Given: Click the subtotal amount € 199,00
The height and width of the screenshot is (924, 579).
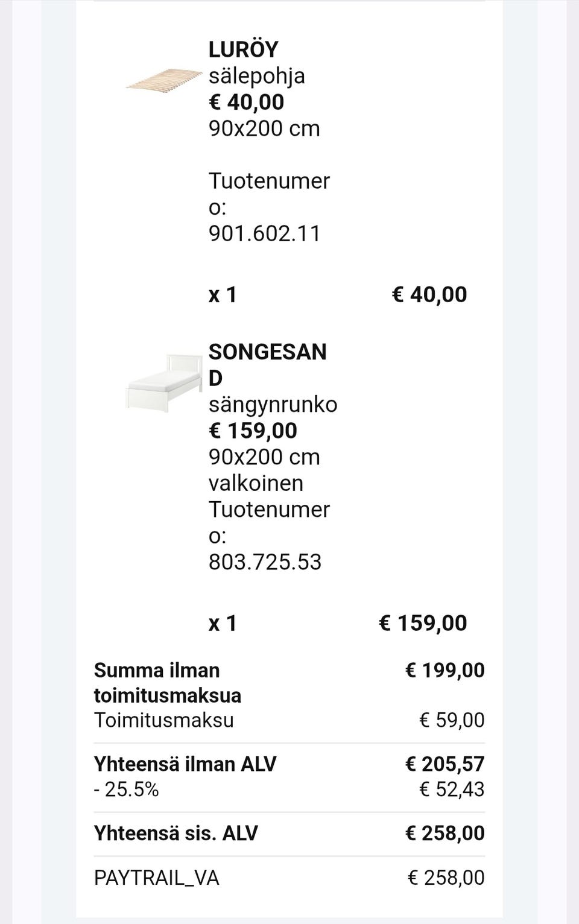Looking at the screenshot, I should click(x=445, y=670).
